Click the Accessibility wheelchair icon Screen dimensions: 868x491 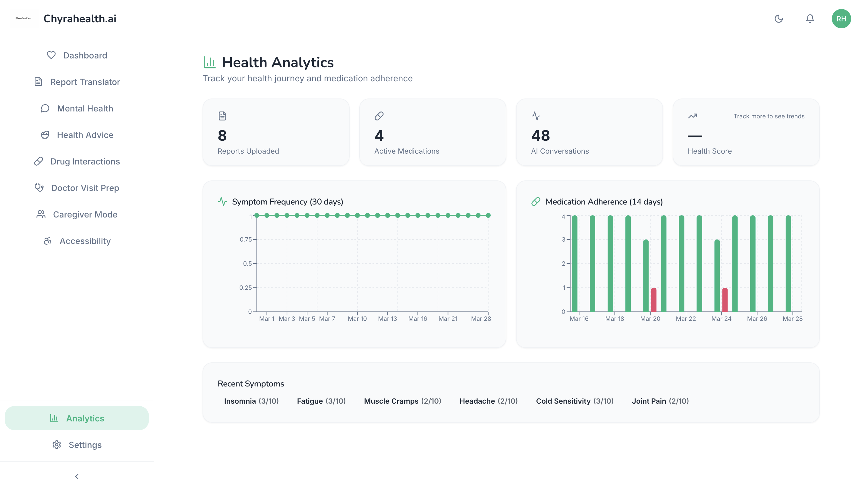click(x=48, y=241)
